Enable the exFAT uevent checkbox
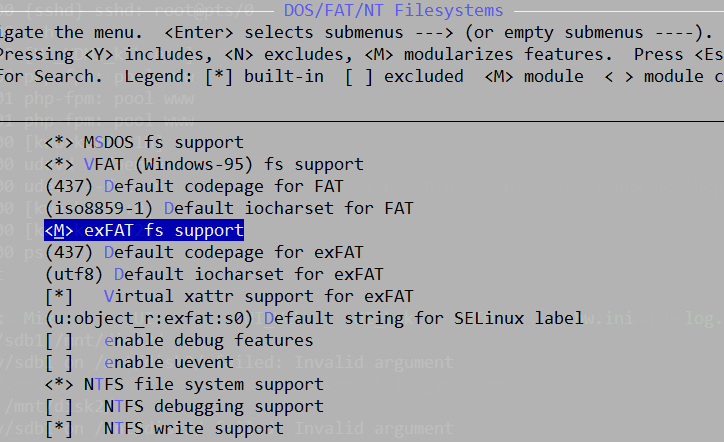The height and width of the screenshot is (442, 724). [59, 363]
